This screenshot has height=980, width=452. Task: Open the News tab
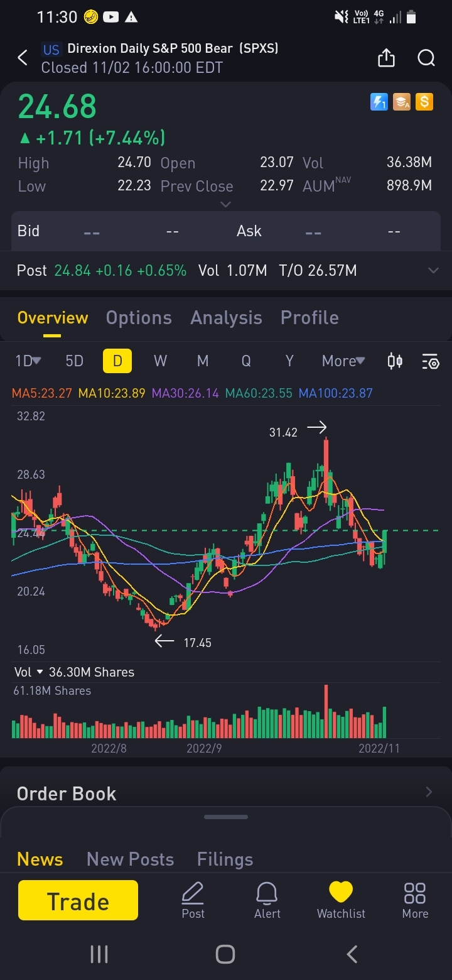point(40,859)
